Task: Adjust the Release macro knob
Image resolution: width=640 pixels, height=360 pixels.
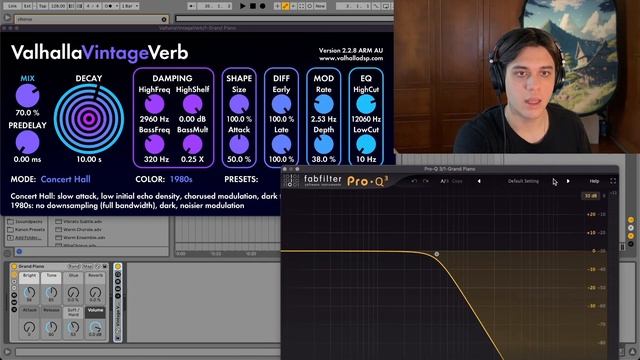Action: coord(51,327)
